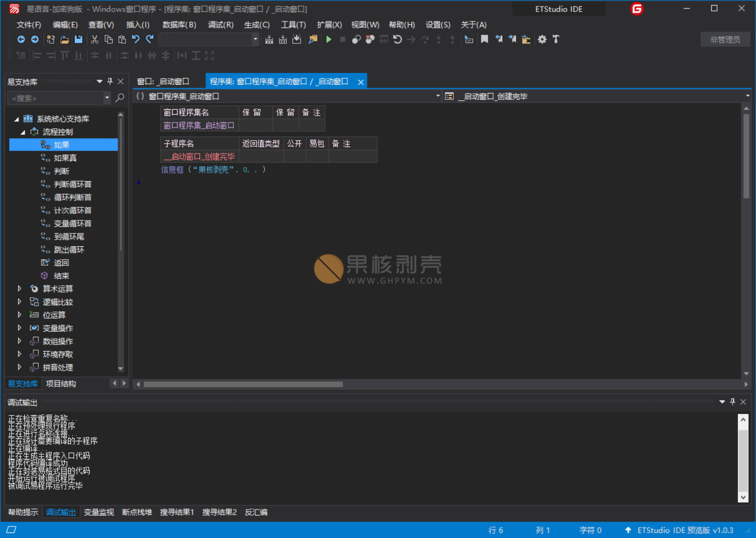
Task: Expand the 数组操作 category
Action: click(x=19, y=341)
